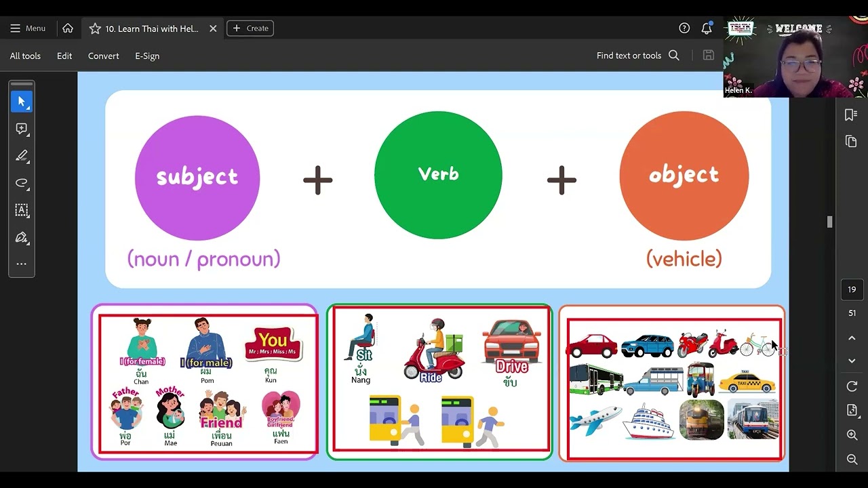Click the bicycle image
868x488 pixels.
tap(756, 345)
